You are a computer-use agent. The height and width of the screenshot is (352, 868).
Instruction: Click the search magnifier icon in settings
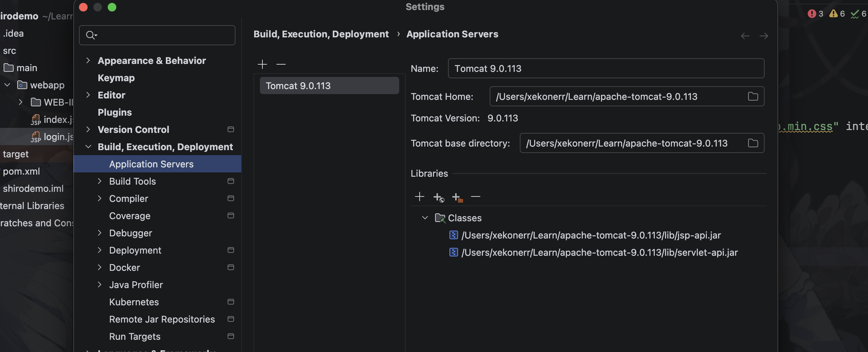(90, 35)
